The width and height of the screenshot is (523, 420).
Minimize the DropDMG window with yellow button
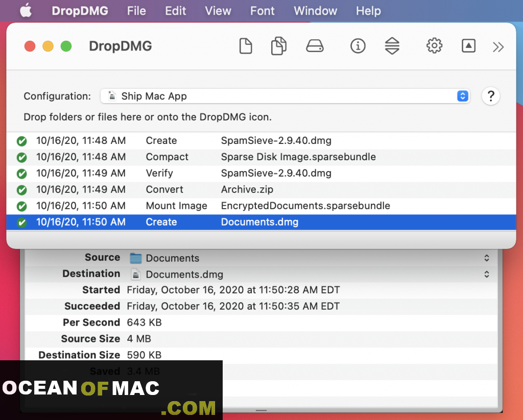click(48, 46)
